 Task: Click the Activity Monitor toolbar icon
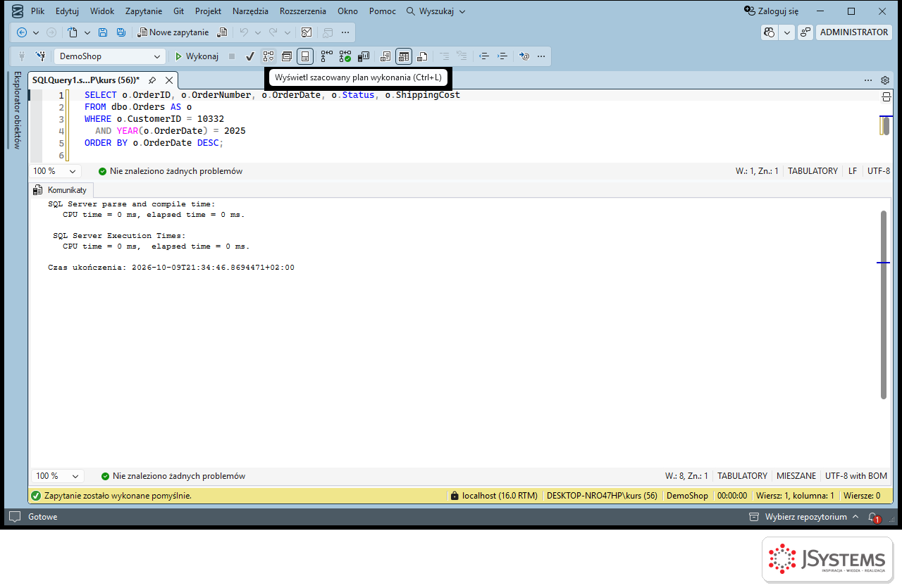tap(307, 32)
